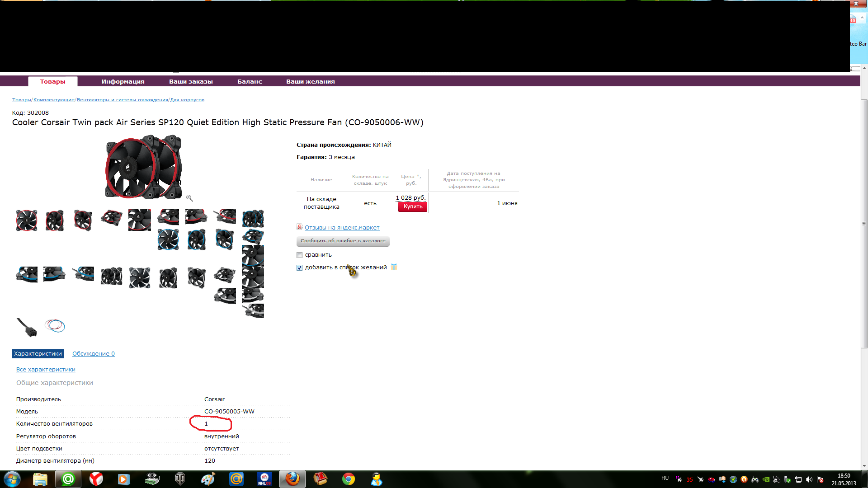
Task: Launch World of Tanks from the taskbar
Action: tap(180, 479)
